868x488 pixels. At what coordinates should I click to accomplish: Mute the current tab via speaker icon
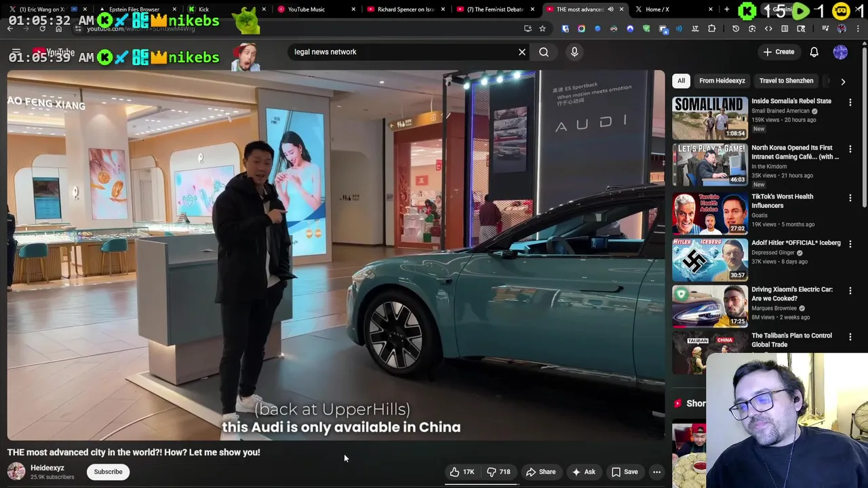click(x=610, y=9)
